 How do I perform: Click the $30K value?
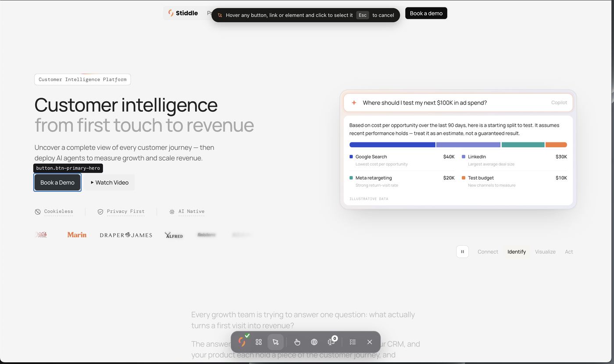(x=561, y=156)
